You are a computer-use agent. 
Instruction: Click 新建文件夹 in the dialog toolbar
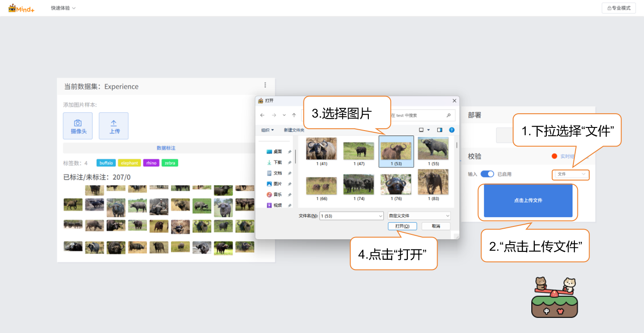pyautogui.click(x=294, y=130)
